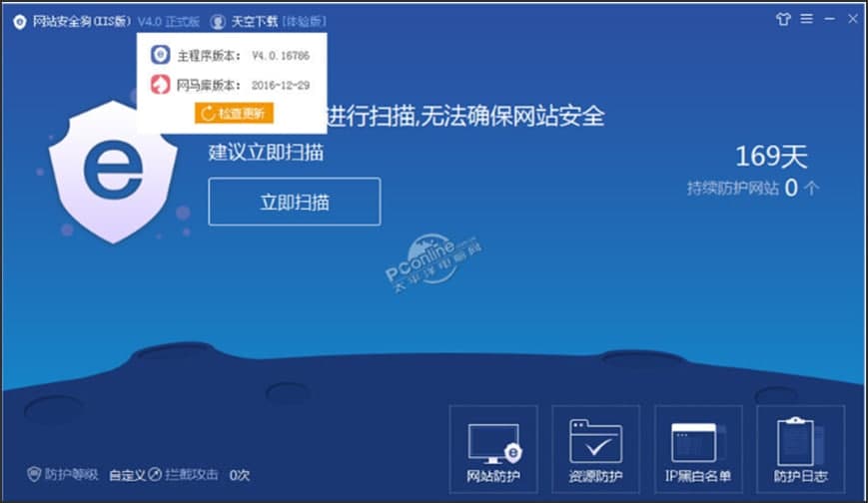Open the main menu hamburger icon

[806, 19]
